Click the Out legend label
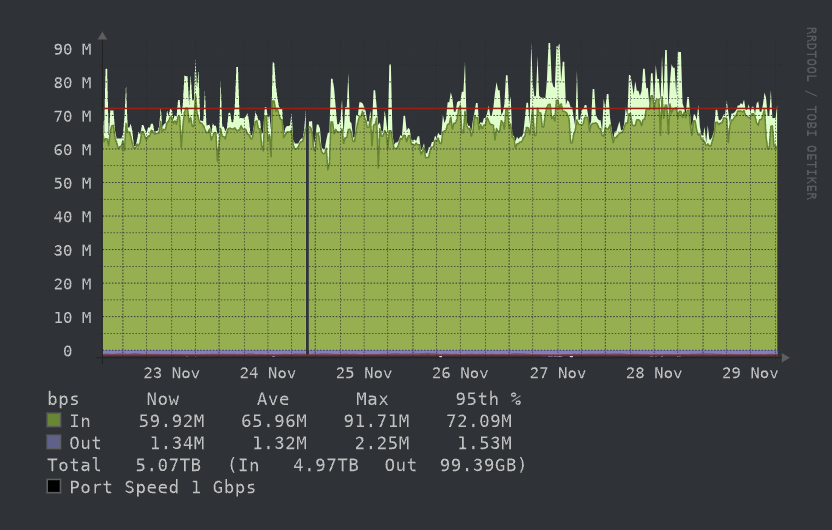 [x=85, y=443]
